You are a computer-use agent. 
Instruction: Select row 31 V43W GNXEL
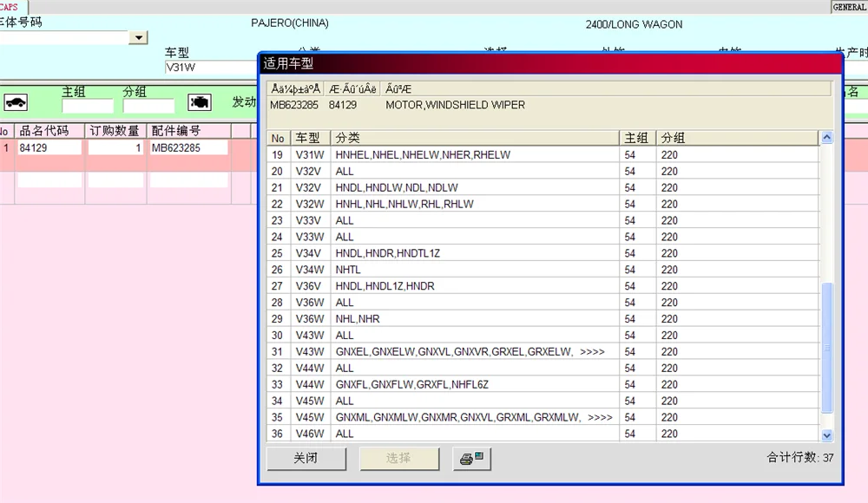coord(542,352)
